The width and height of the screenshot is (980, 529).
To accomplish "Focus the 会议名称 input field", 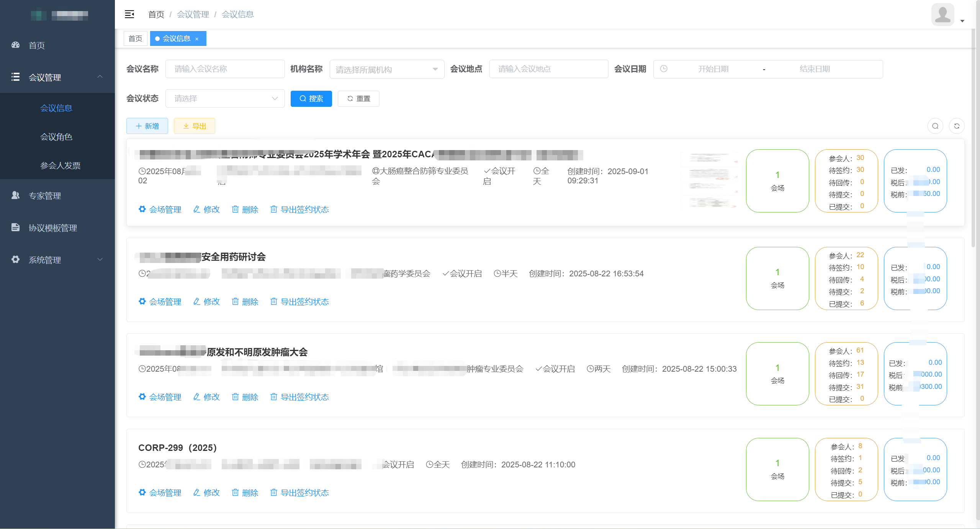I will tap(225, 69).
